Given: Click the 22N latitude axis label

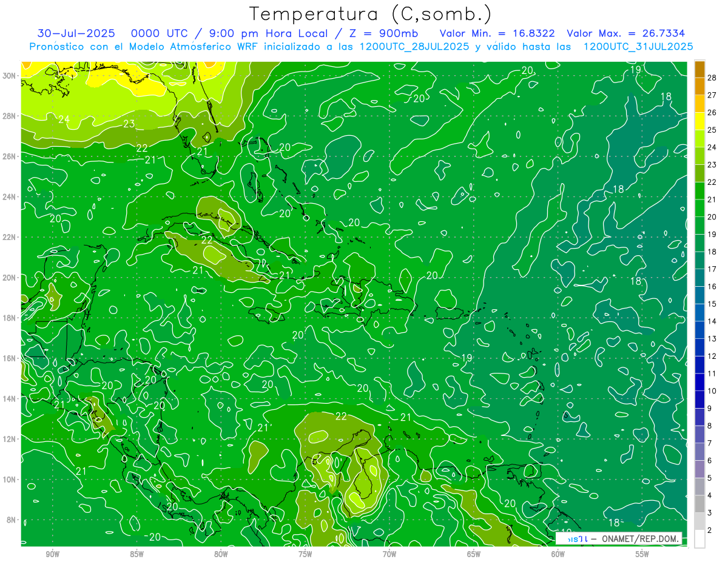Looking at the screenshot, I should [10, 237].
